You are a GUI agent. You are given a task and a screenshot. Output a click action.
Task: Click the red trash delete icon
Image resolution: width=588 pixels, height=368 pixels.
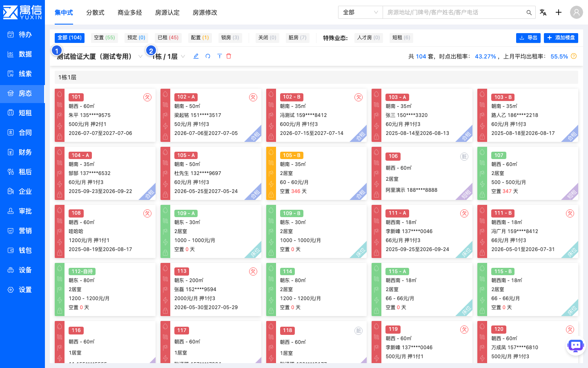tap(229, 56)
